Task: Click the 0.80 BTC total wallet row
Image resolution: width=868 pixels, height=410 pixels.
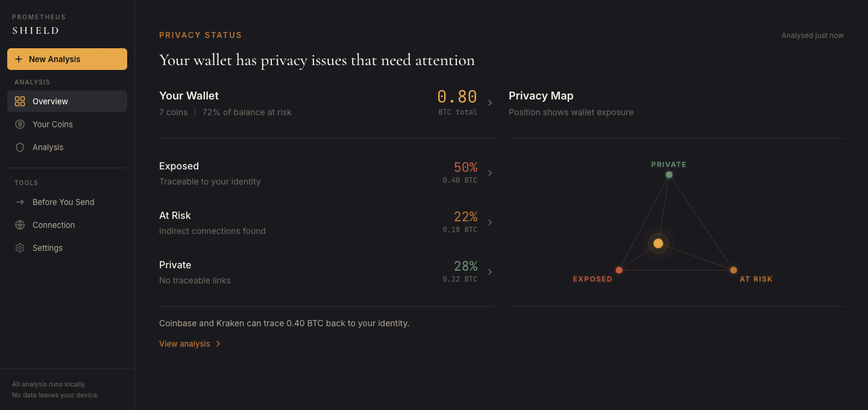Action: [327, 101]
